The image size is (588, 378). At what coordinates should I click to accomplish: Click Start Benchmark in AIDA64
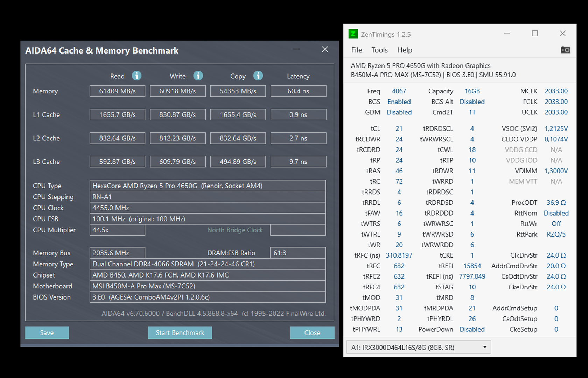180,332
